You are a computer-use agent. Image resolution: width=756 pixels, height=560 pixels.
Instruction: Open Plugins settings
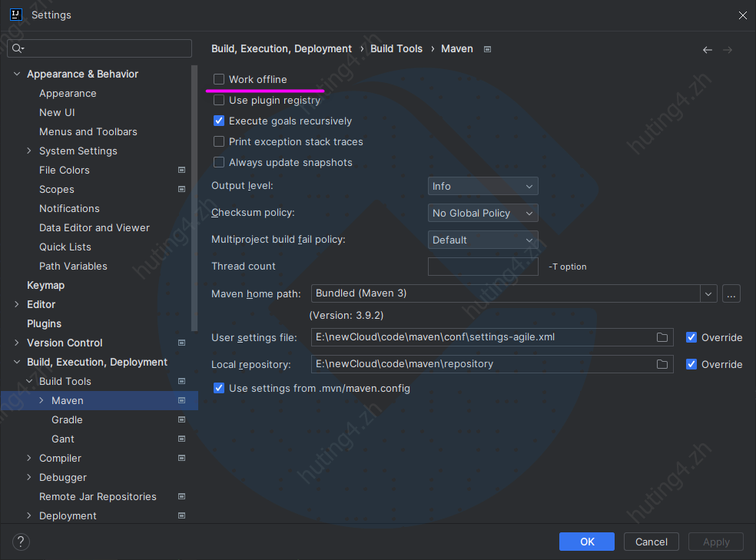pos(45,324)
